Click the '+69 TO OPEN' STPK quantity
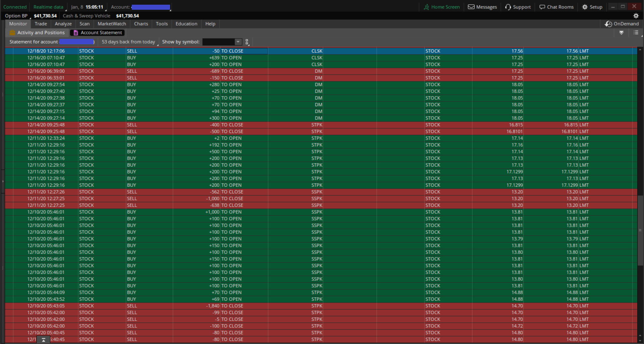Viewport: 644px width, 344px height. click(226, 299)
